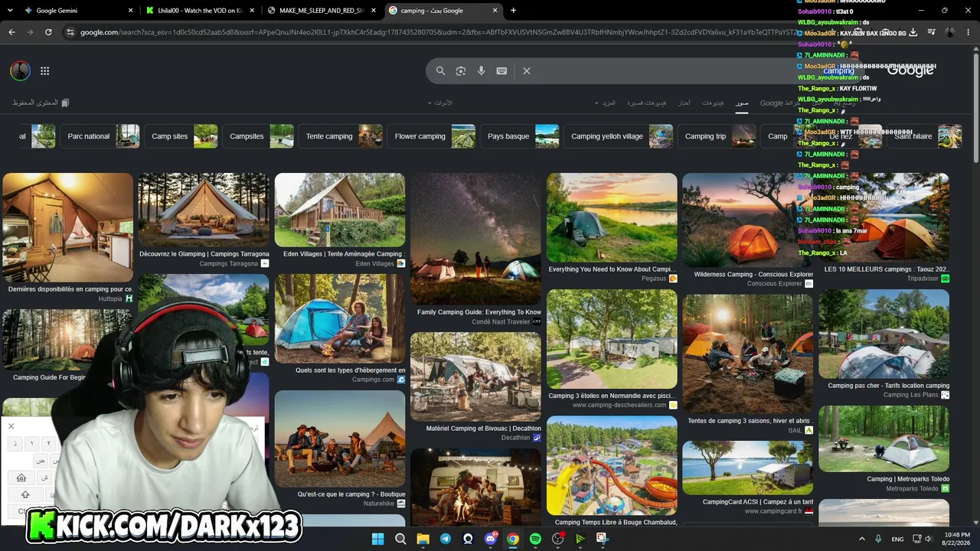Viewport: 980px width, 551px height.
Task: Start voice search with the microphone icon
Action: pyautogui.click(x=481, y=70)
